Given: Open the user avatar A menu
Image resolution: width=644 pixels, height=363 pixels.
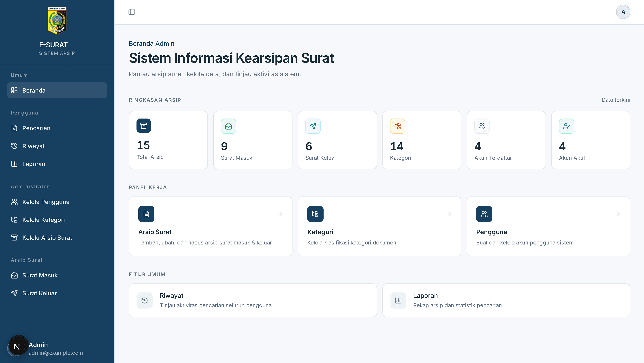Looking at the screenshot, I should click(623, 12).
